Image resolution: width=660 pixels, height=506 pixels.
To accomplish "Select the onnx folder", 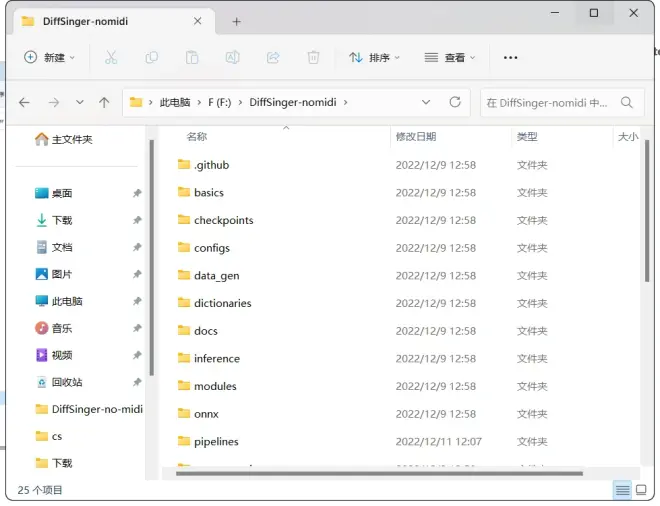I will [x=198, y=414].
